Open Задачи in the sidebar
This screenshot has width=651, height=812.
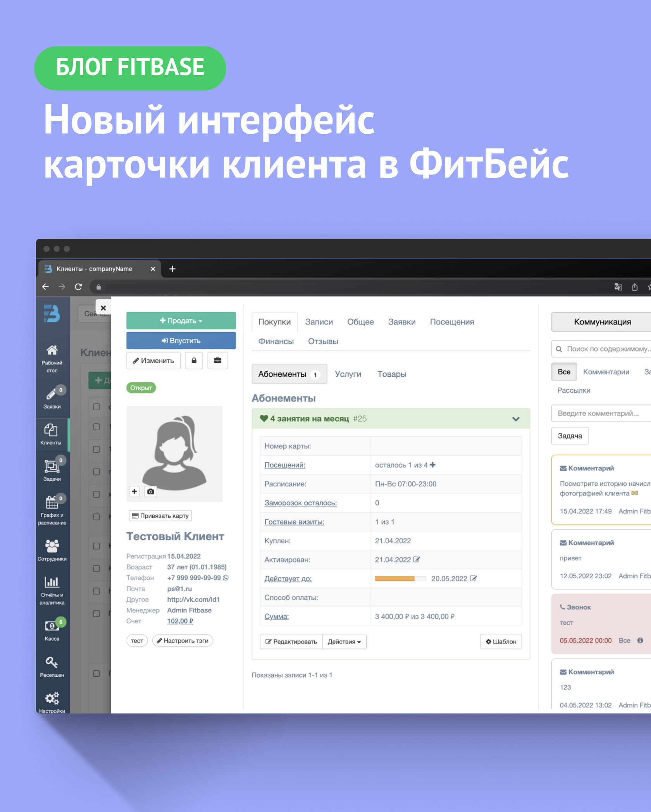tap(52, 469)
